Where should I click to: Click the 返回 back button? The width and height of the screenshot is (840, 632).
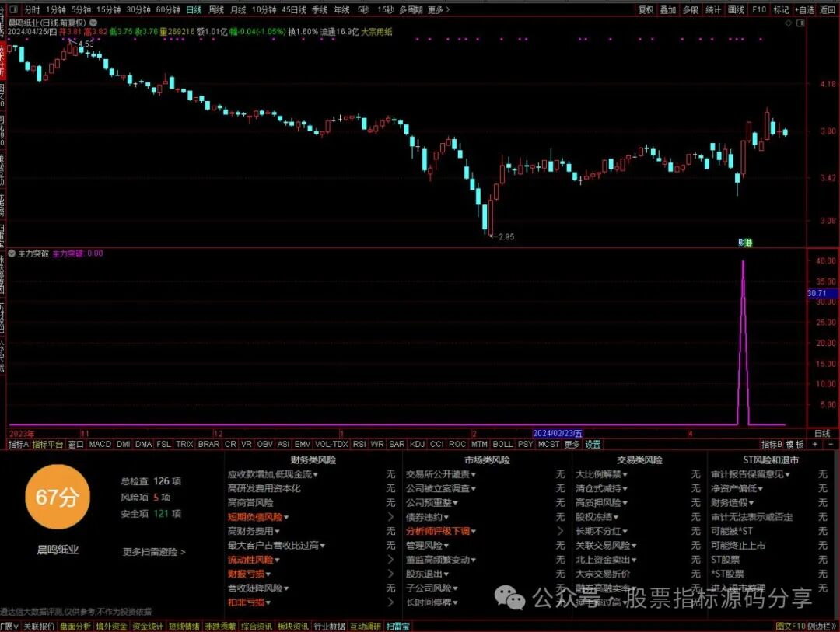click(828, 9)
